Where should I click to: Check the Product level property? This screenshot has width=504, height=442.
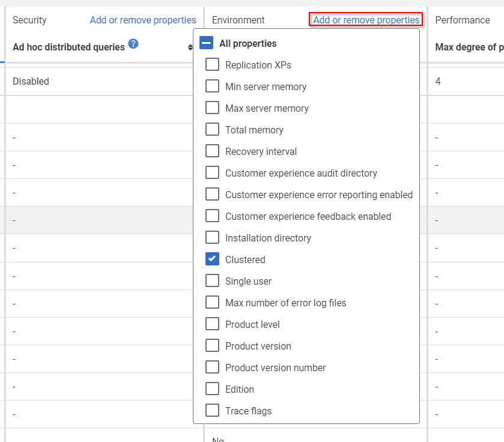(212, 324)
